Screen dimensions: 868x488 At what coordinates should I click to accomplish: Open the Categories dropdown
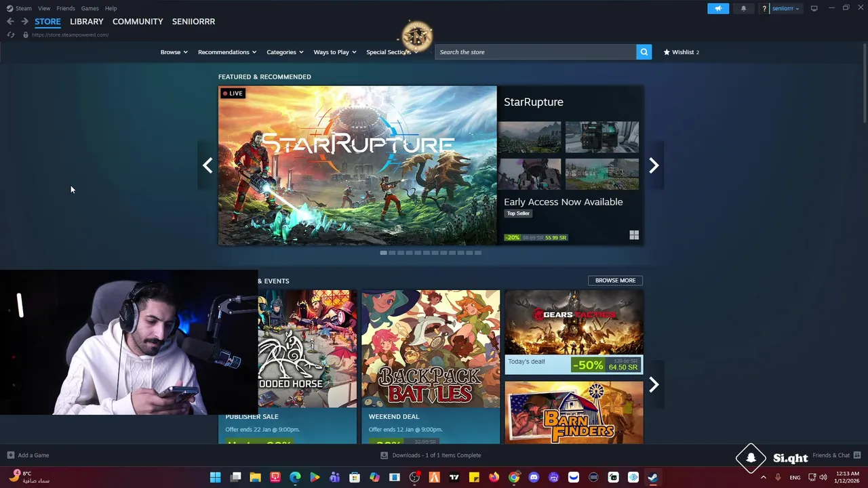[x=285, y=52]
